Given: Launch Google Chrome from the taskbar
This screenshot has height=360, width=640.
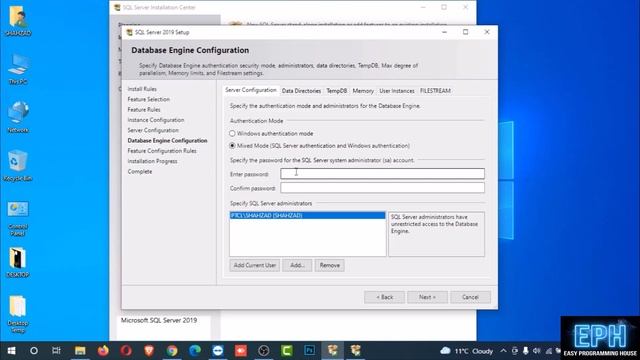Looking at the screenshot, I should pyautogui.click(x=172, y=351).
